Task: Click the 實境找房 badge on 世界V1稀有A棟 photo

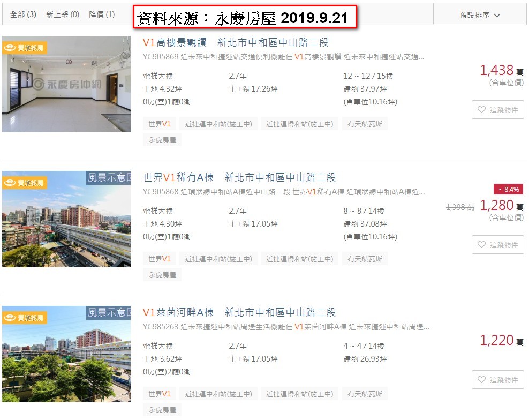Action: 24,183
